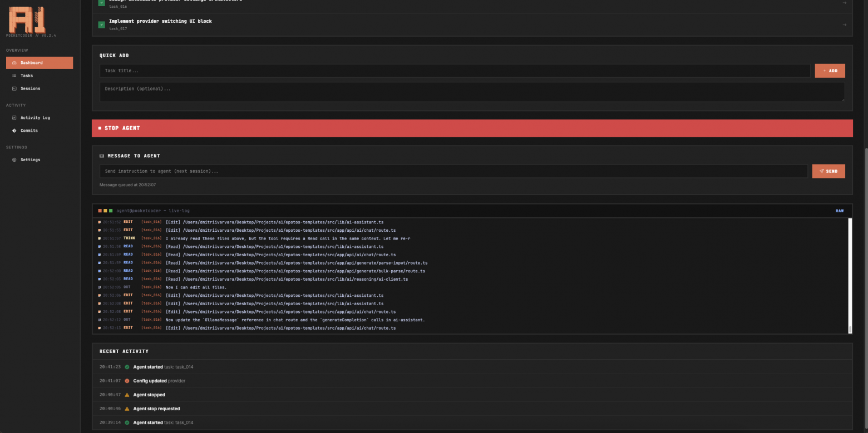Click the log line starting 'I already read these files'

click(288, 238)
